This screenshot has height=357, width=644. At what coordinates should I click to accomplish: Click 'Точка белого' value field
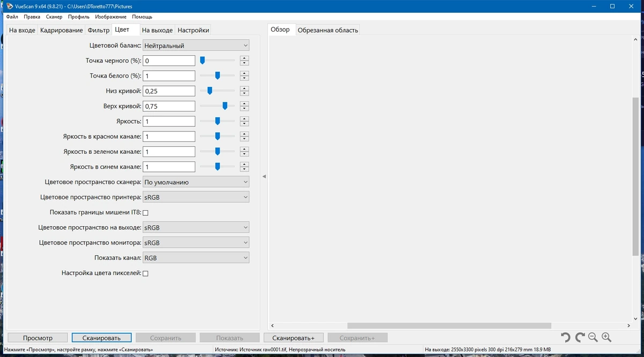point(169,76)
